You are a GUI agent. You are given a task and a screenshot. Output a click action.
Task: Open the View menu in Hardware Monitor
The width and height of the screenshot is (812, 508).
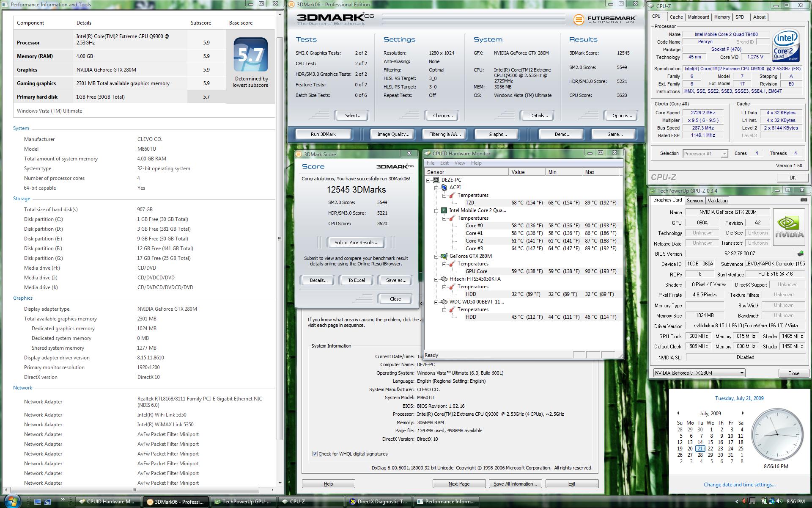[459, 163]
